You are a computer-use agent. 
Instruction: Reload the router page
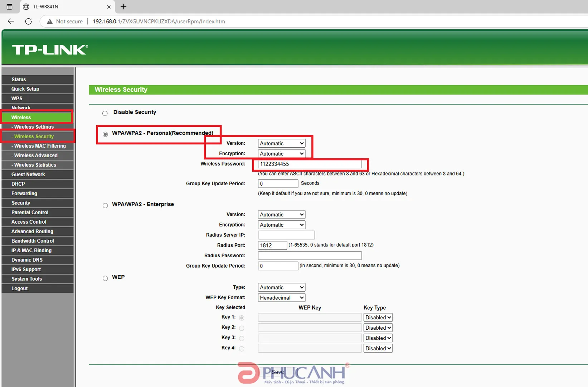click(x=29, y=21)
